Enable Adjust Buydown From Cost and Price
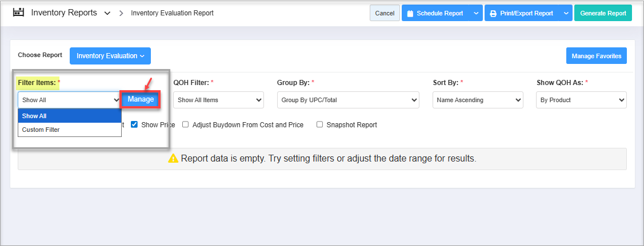Screen dimensions: 644x246 tap(186, 124)
